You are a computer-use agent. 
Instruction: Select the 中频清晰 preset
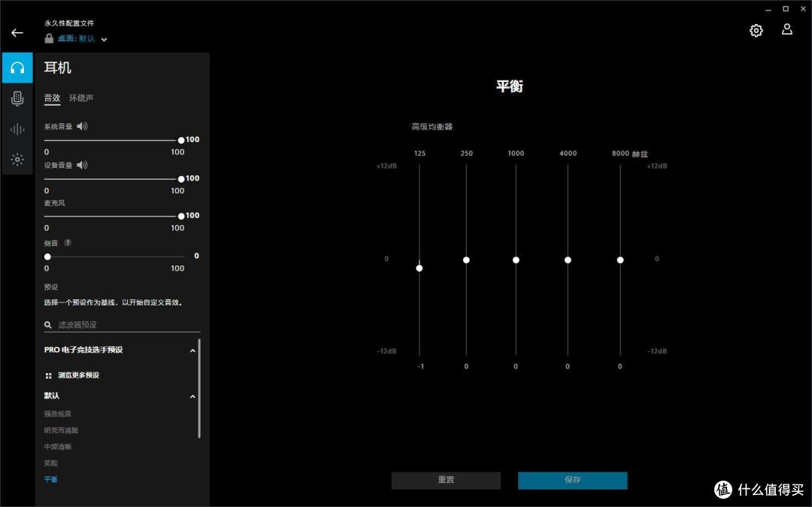(x=57, y=447)
